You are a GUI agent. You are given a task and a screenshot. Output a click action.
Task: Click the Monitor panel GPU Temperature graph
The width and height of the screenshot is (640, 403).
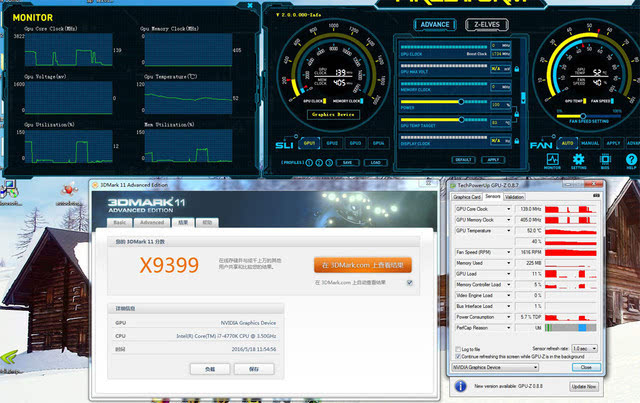point(188,98)
